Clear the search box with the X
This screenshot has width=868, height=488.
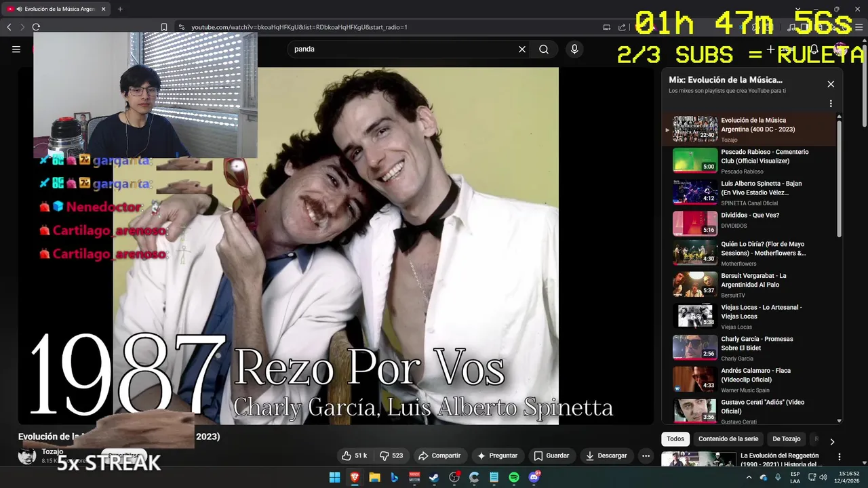[522, 49]
